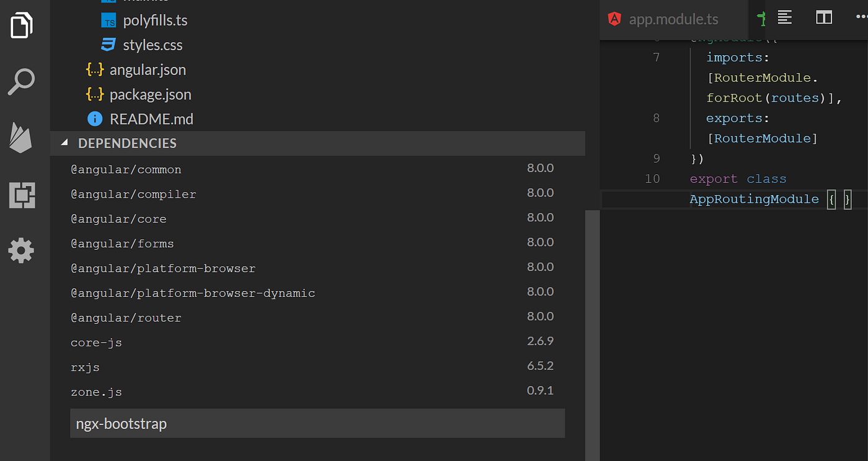This screenshot has width=868, height=461.
Task: Toggle word wrap with the lines icon
Action: coord(784,18)
